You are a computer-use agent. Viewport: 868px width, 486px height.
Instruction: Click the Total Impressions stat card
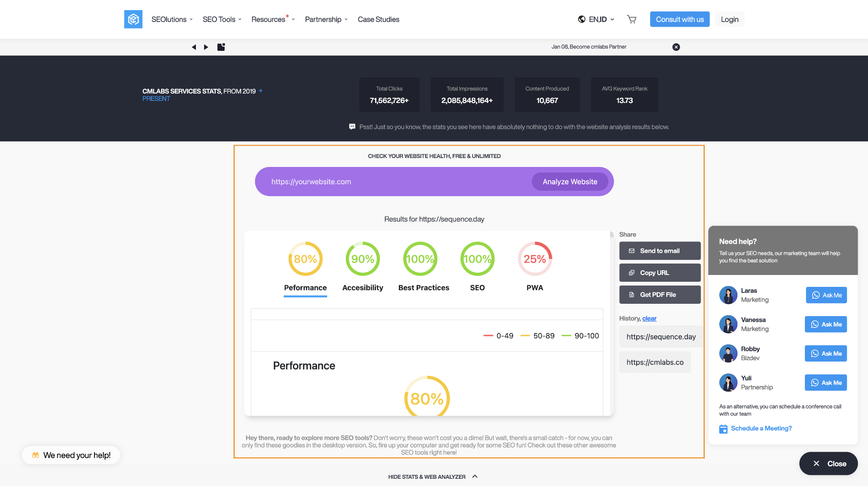point(467,95)
